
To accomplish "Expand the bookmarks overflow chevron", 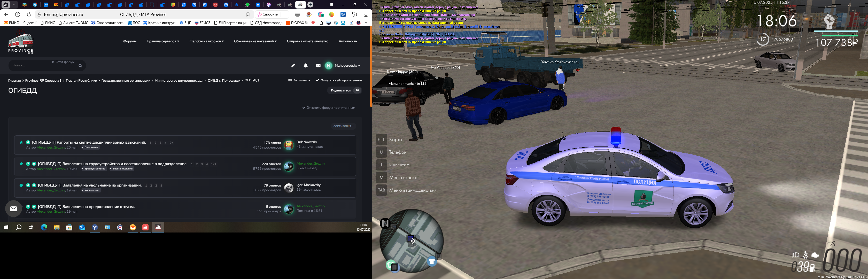I will point(366,23).
